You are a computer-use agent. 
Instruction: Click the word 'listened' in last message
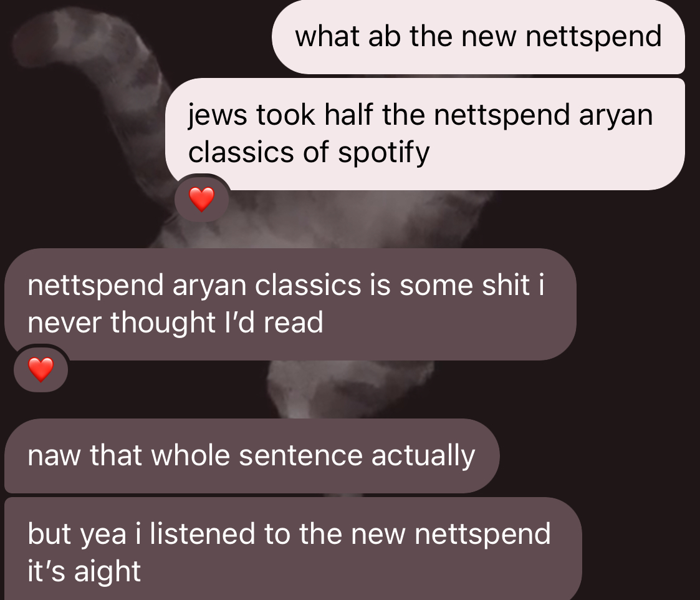pos(202,534)
